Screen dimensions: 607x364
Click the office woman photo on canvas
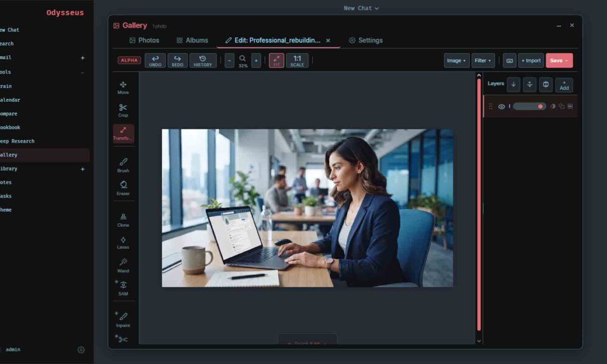(x=307, y=208)
